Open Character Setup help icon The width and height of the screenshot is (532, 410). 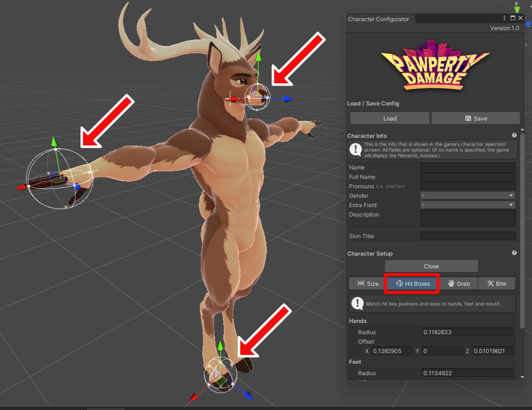pos(514,253)
